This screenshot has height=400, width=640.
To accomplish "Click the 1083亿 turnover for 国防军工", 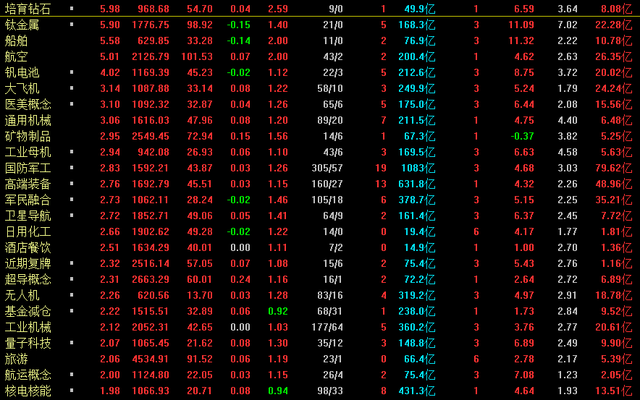I will (419, 168).
